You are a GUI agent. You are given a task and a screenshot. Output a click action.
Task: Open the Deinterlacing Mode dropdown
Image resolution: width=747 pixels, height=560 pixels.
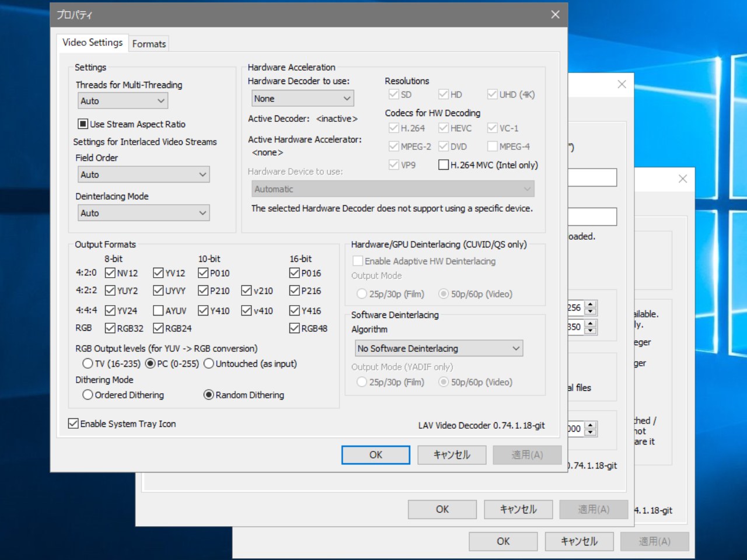pyautogui.click(x=144, y=213)
